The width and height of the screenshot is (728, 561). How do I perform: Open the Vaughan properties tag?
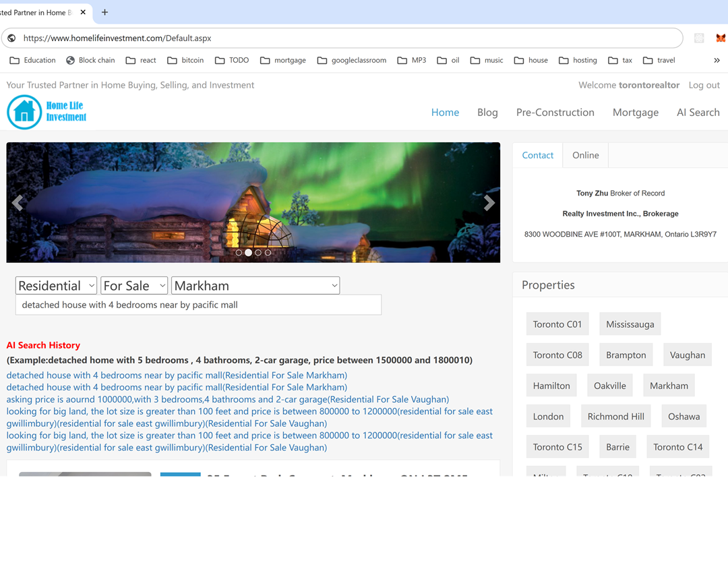(688, 355)
